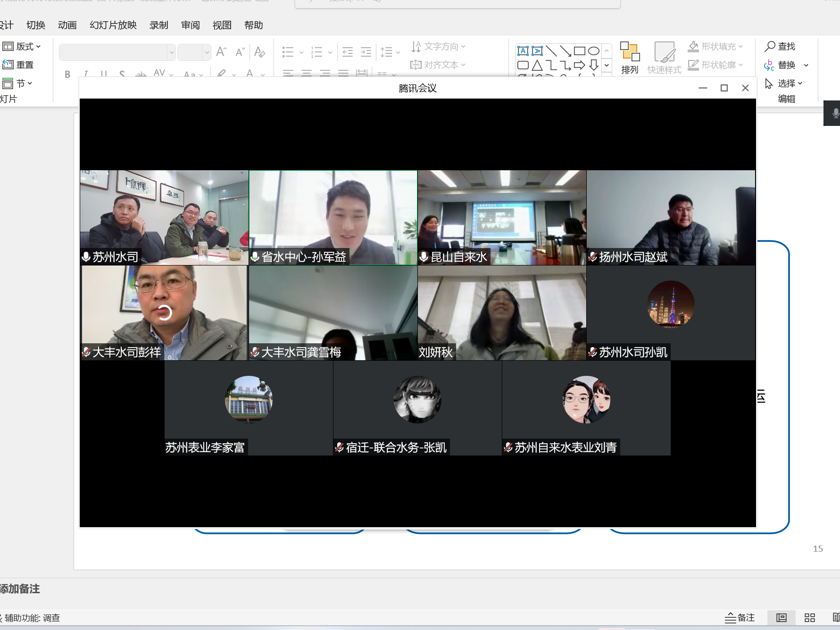Toggle microphone for 苏州水司 participant
840x630 pixels.
86,257
